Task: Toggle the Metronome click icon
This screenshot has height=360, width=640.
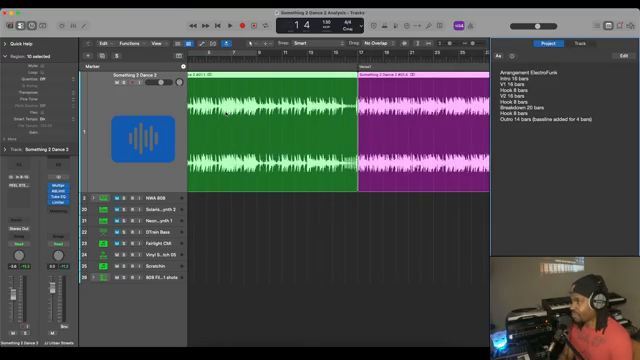Action: (x=470, y=26)
